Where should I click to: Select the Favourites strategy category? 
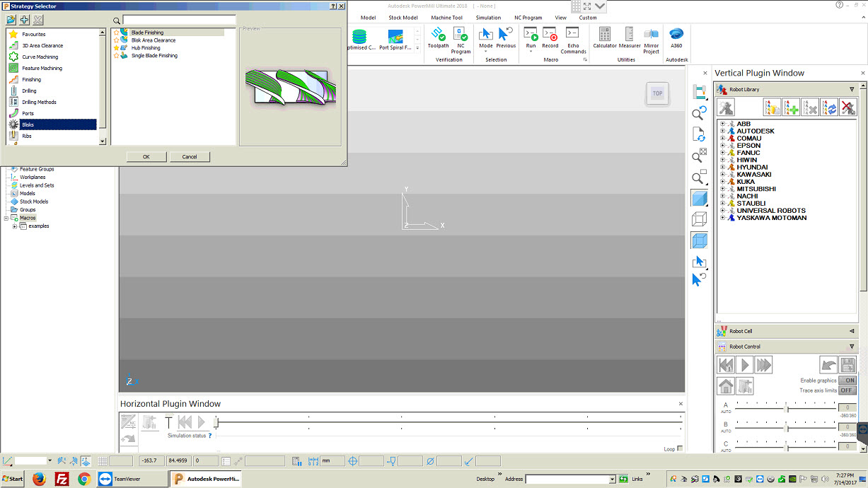(52, 34)
